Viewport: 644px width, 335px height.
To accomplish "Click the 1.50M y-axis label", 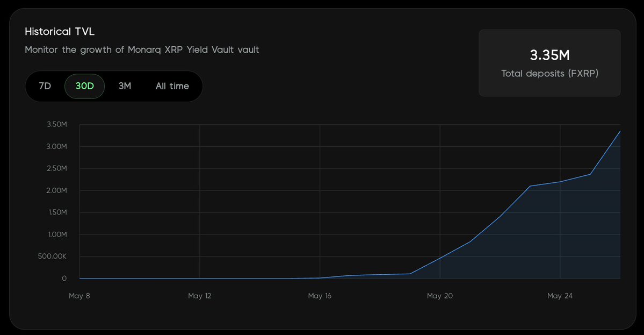I will coord(57,212).
